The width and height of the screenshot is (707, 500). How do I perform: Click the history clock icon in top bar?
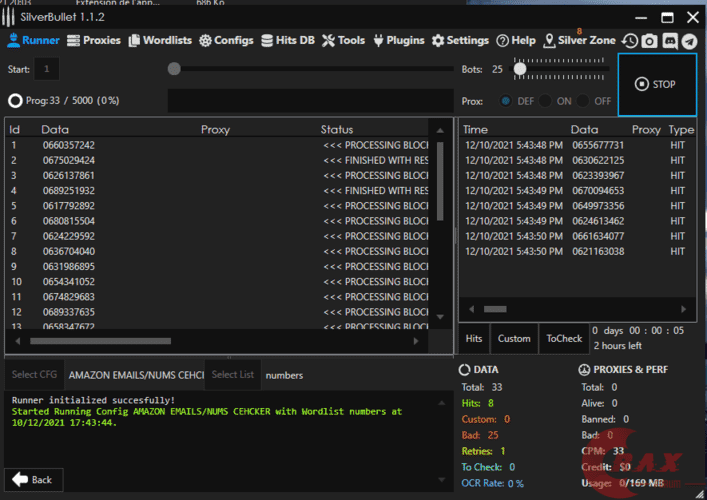coord(629,41)
